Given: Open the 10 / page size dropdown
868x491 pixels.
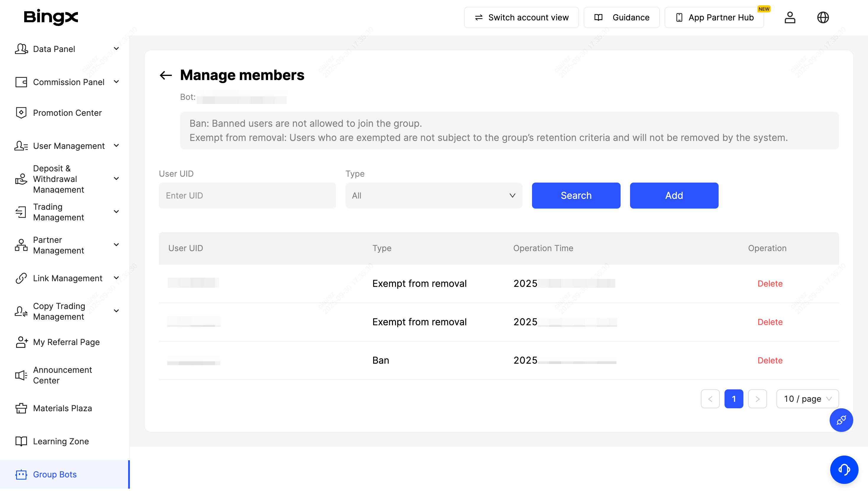Looking at the screenshot, I should click(807, 399).
